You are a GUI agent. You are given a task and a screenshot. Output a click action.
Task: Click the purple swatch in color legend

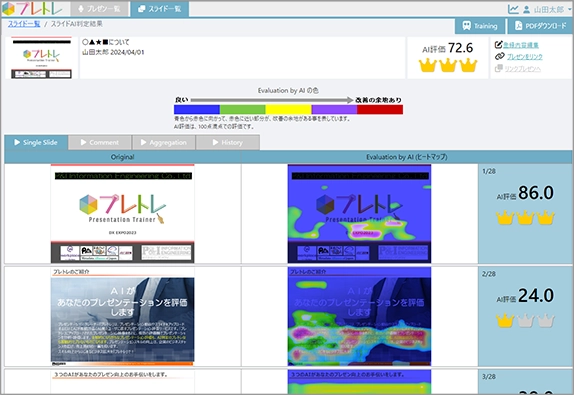click(x=334, y=109)
